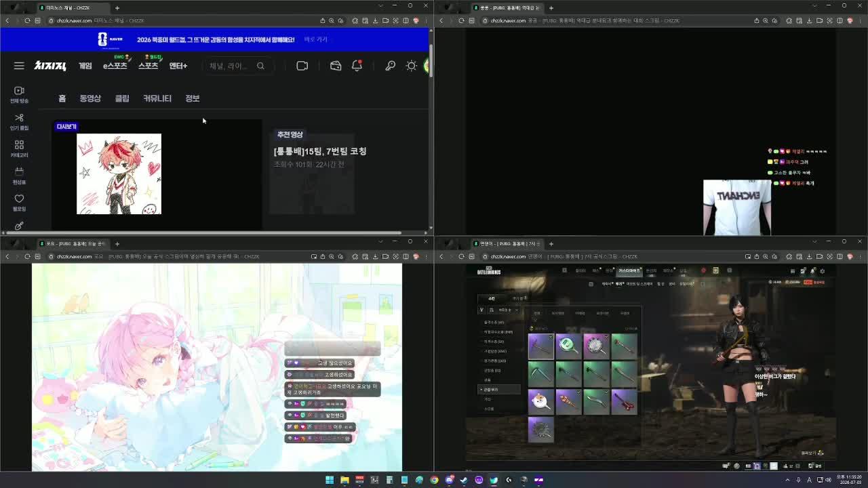
Task: Open the cheese wallet icon in CHZZK header
Action: (x=336, y=66)
